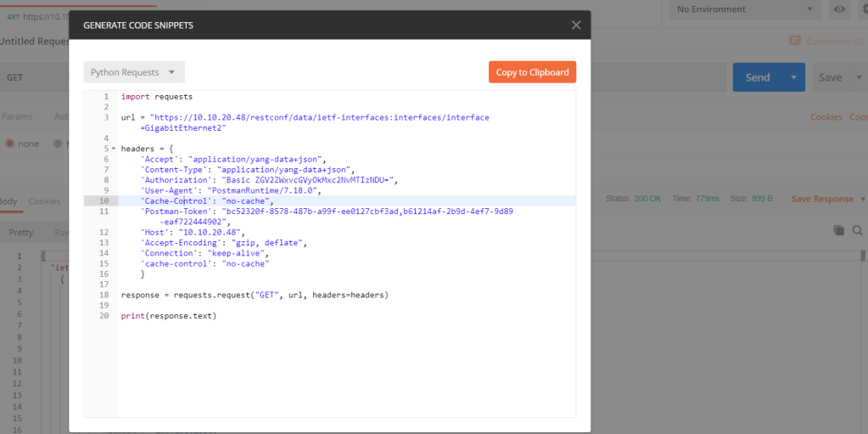Open the No Environment dropdown
868x434 pixels.
745,9
